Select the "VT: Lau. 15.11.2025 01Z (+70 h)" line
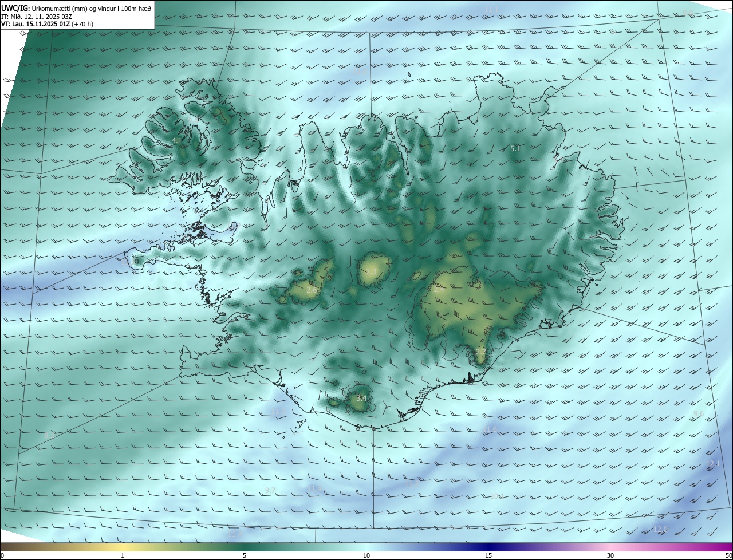This screenshot has width=733, height=560. [x=47, y=24]
